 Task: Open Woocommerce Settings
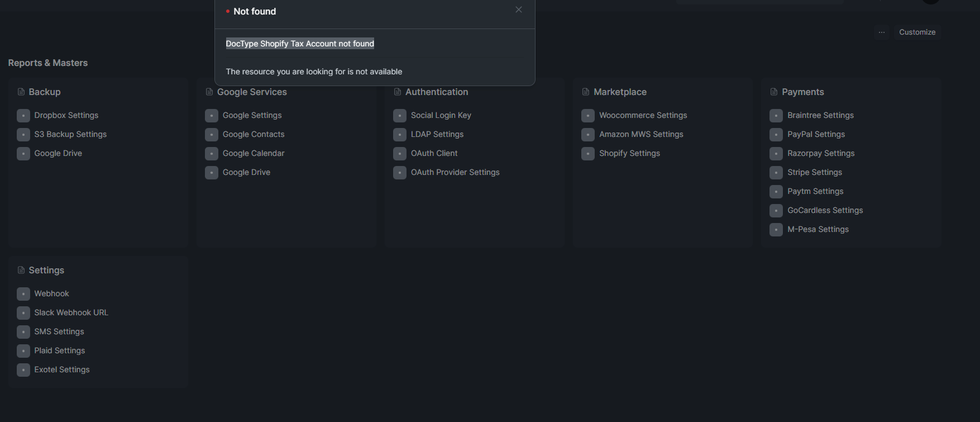tap(643, 115)
